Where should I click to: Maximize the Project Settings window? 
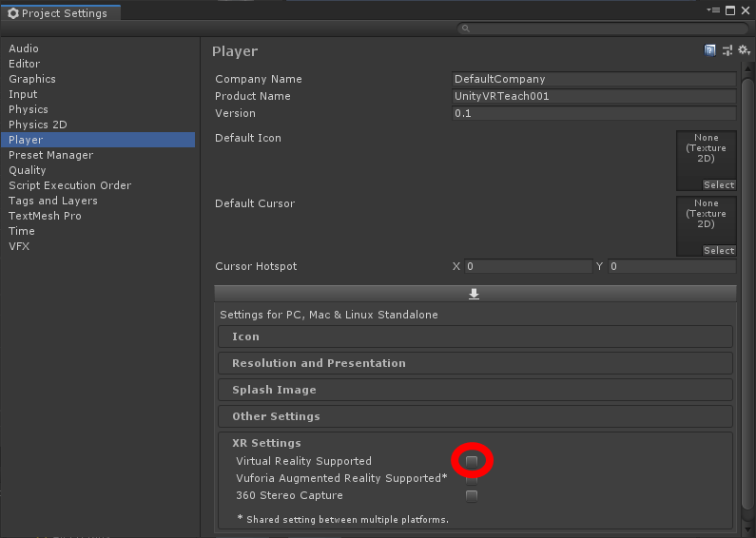coord(730,10)
